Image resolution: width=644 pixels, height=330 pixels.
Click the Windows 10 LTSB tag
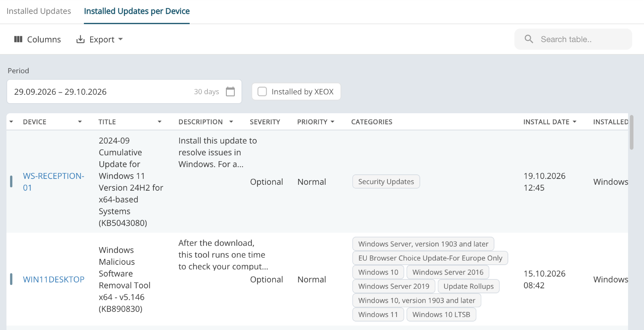click(441, 314)
